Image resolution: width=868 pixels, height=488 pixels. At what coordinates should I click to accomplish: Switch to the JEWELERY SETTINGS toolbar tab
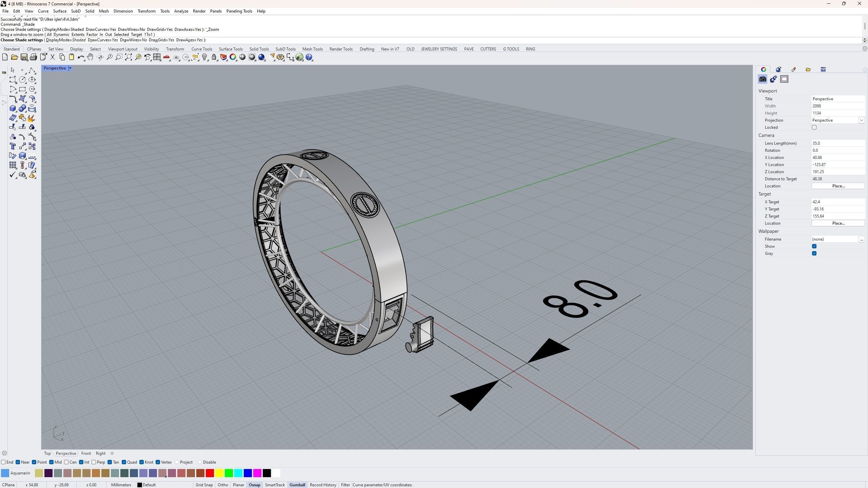[x=439, y=49]
